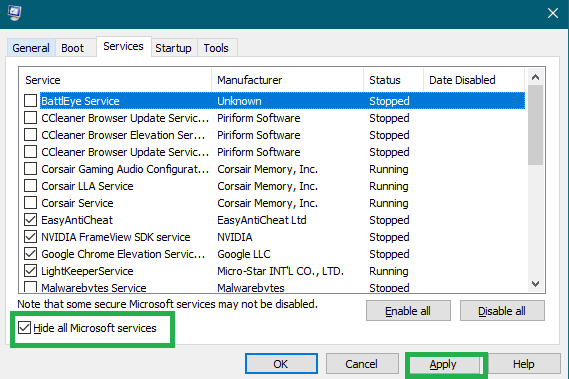Click the scrollbar up arrow

point(535,77)
